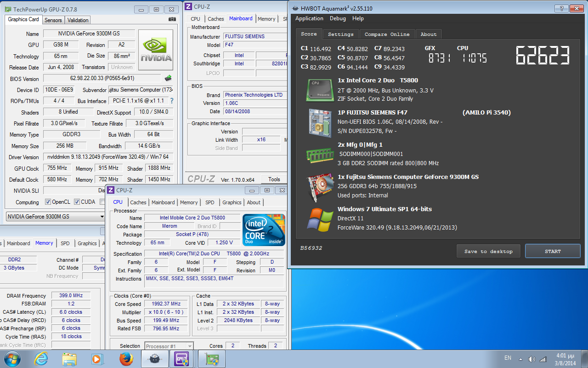Click the front CPU-Z title bar Z icon

tap(110, 190)
